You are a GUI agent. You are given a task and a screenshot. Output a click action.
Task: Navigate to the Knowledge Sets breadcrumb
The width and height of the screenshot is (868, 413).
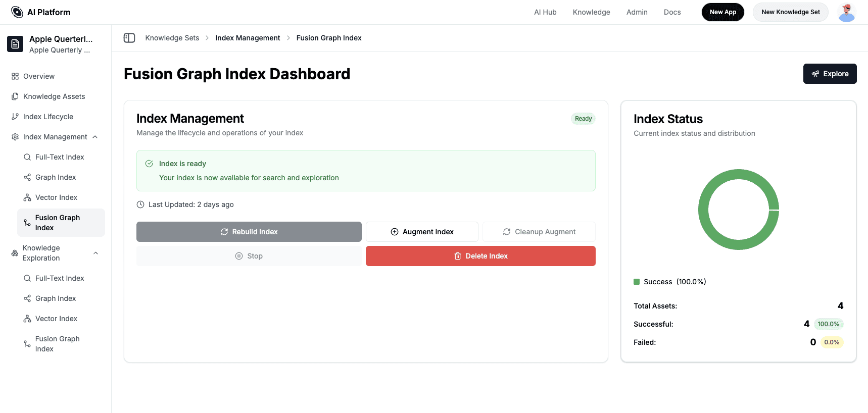tap(172, 38)
